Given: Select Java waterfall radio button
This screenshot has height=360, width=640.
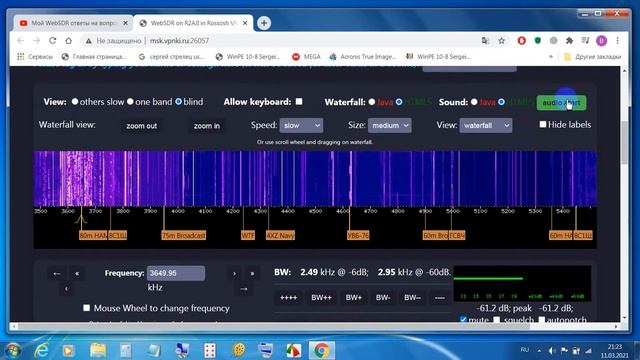Looking at the screenshot, I should coord(372,102).
